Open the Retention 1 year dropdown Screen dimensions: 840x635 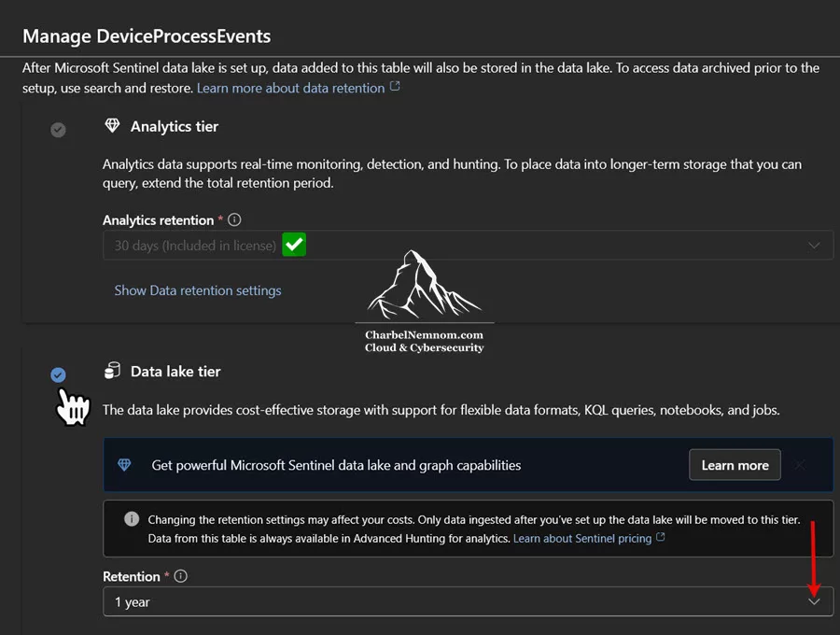click(x=468, y=601)
